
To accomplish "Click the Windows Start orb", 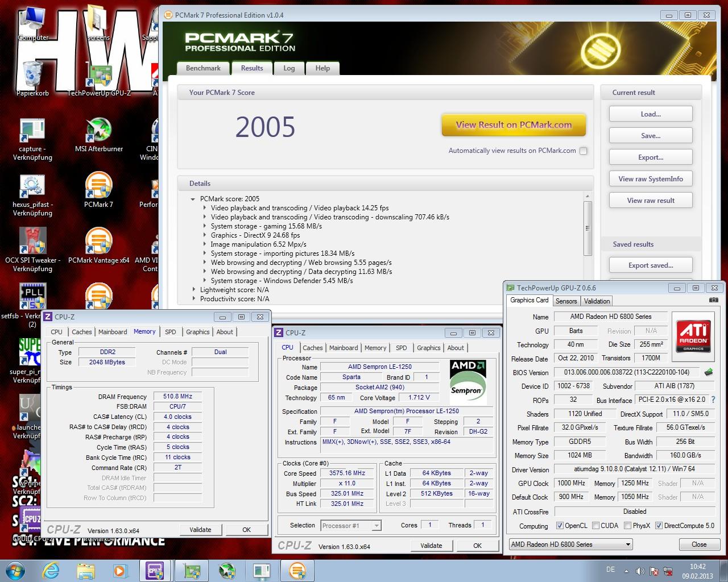I will [15, 570].
